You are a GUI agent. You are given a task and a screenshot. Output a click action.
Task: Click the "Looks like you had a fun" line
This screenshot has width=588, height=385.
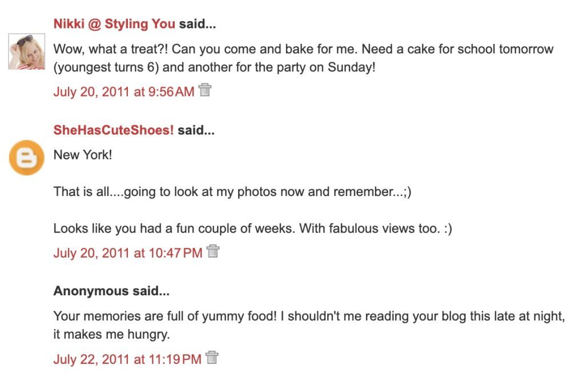[x=252, y=229]
